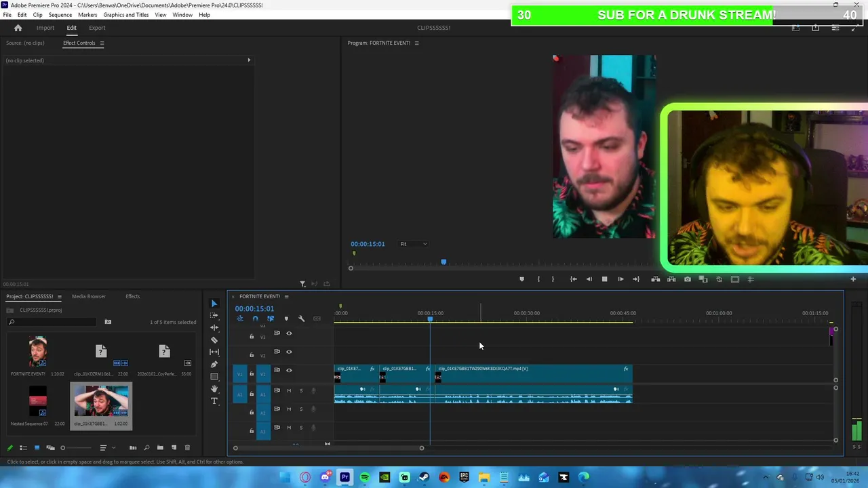
Task: Toggle Linked Selection in timeline
Action: pos(271,319)
